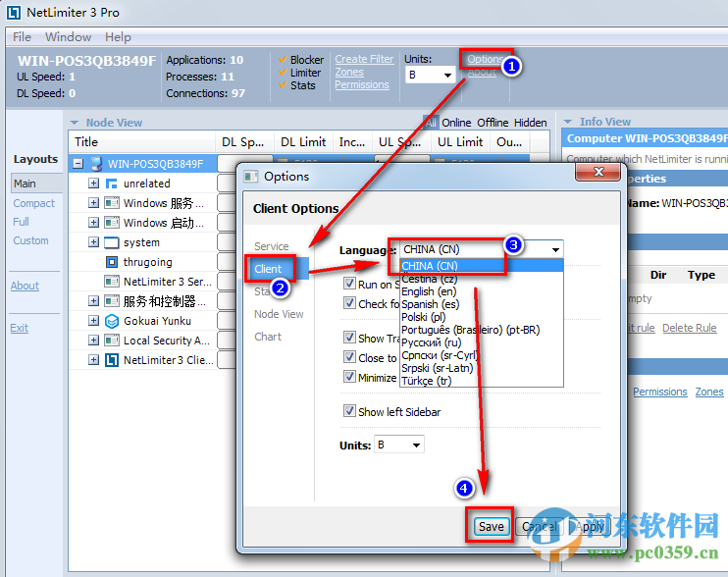This screenshot has height=577, width=728.
Task: Show Online nodes filter
Action: tap(456, 123)
